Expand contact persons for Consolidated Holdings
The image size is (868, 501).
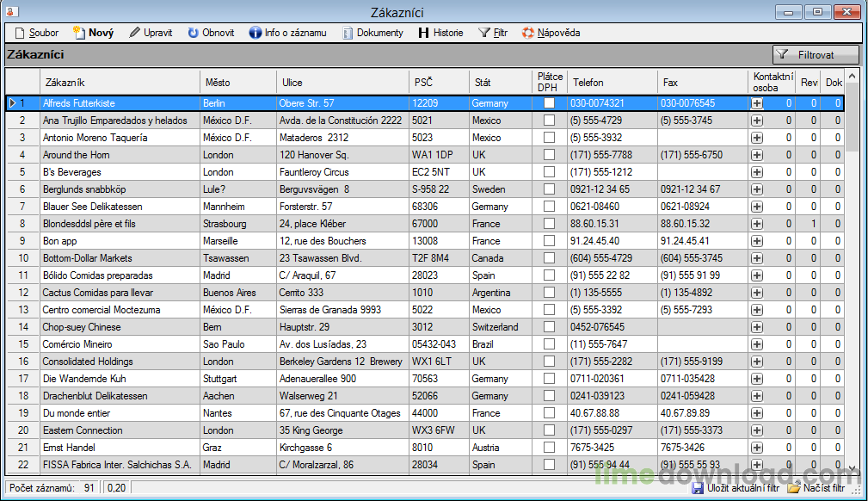(x=757, y=362)
